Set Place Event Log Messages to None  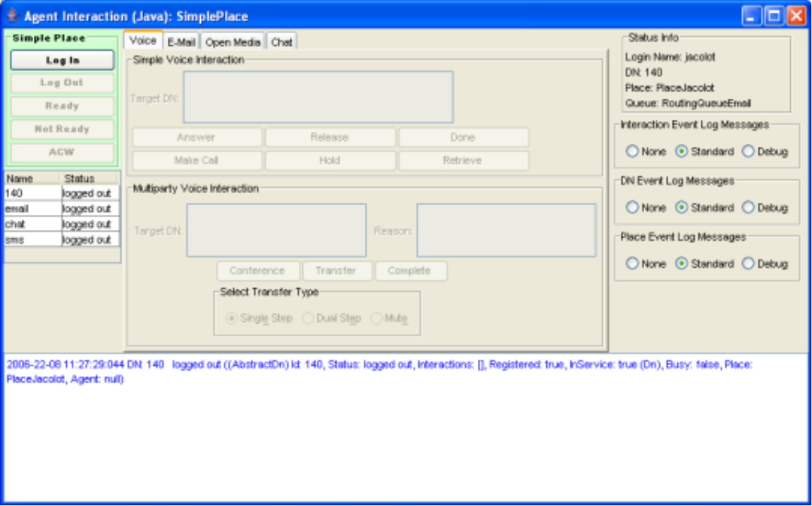point(632,264)
